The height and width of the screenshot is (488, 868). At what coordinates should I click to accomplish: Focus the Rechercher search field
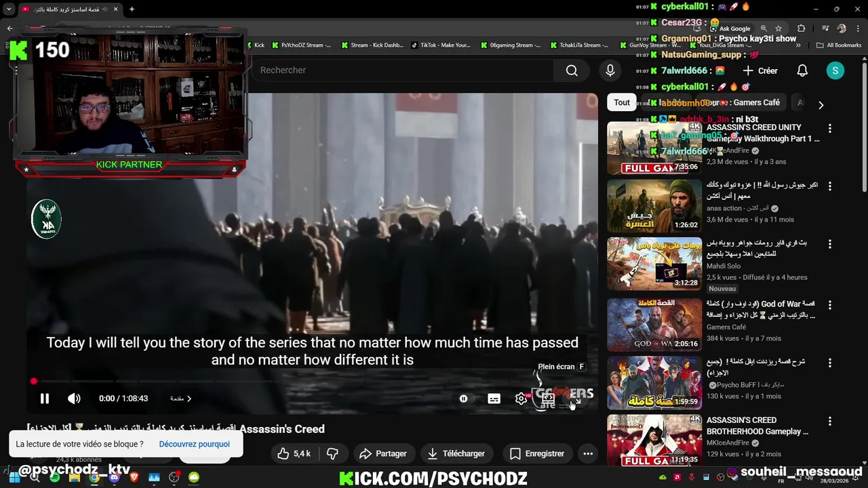tap(402, 70)
